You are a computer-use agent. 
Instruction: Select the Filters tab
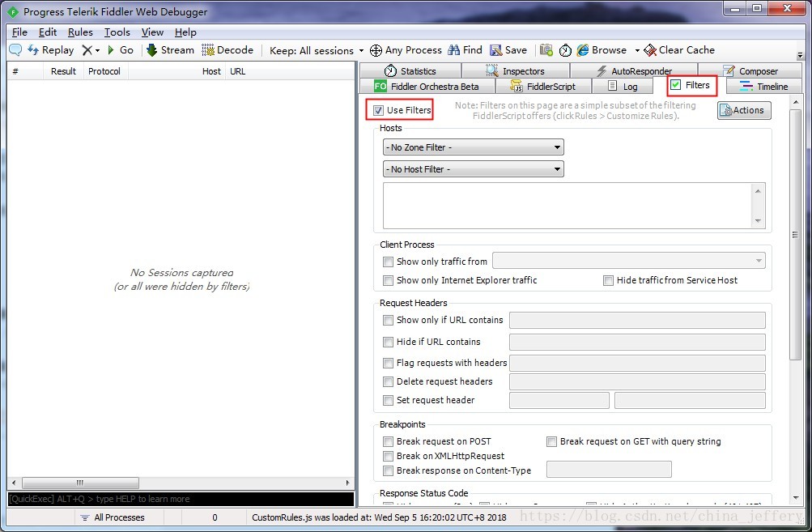tap(691, 86)
